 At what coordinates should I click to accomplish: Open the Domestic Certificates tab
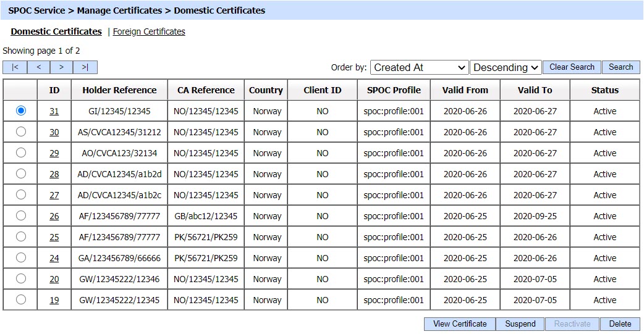(56, 31)
